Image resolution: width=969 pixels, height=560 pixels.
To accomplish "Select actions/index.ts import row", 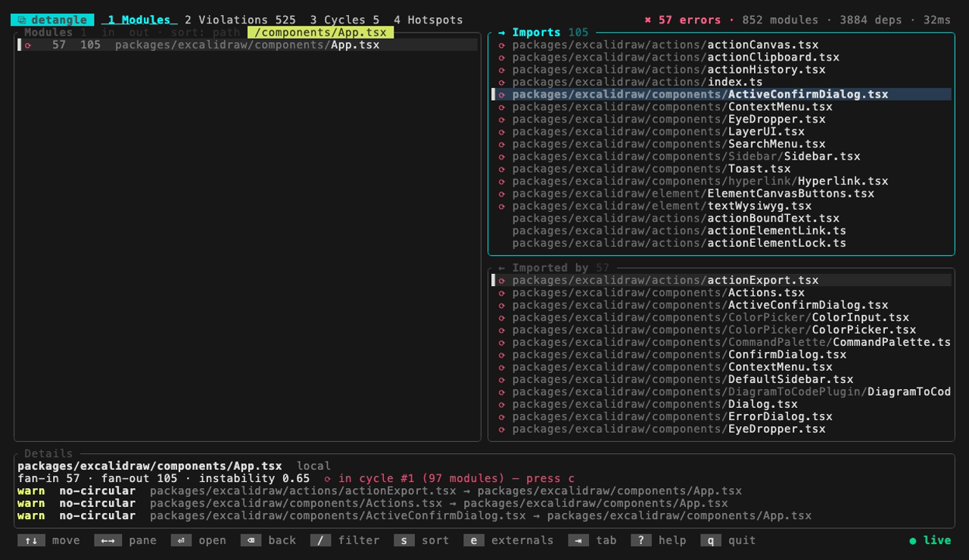I will point(721,82).
